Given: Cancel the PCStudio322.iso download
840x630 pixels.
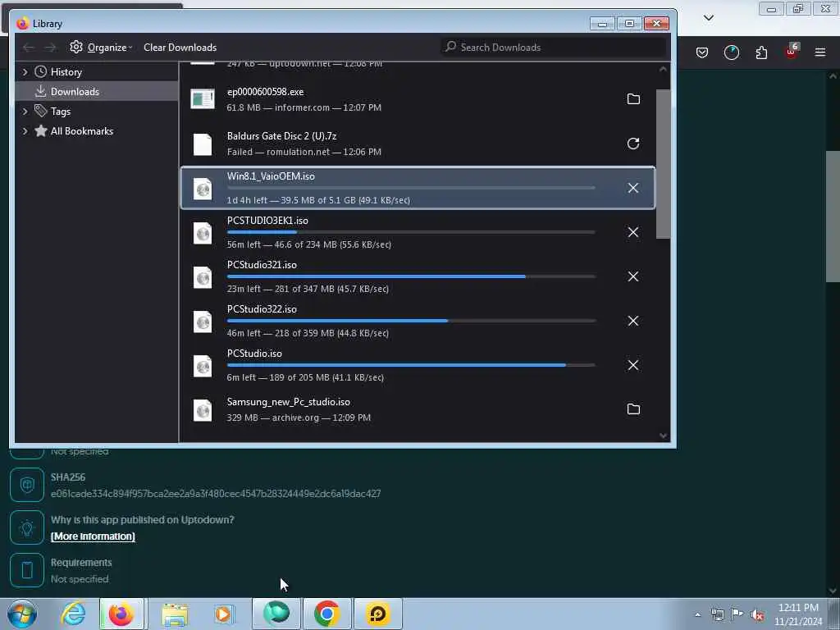Looking at the screenshot, I should 633,321.
